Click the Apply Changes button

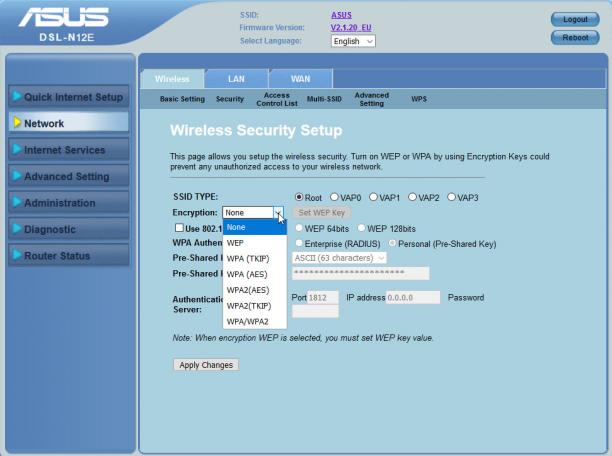[206, 365]
